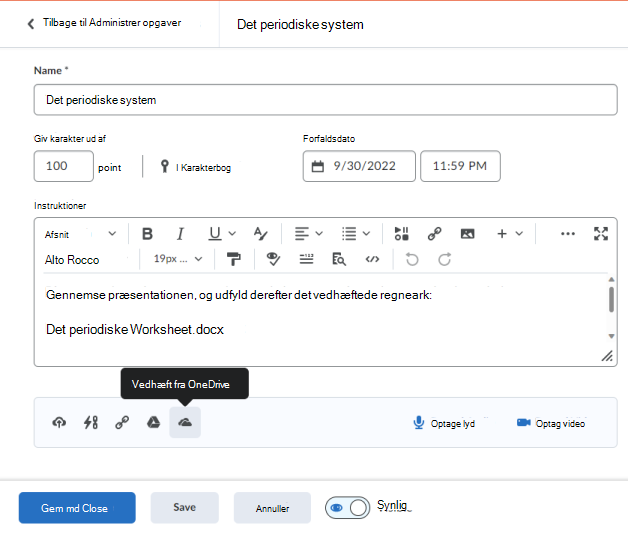
Task: Click Optag video to record video
Action: (x=551, y=423)
